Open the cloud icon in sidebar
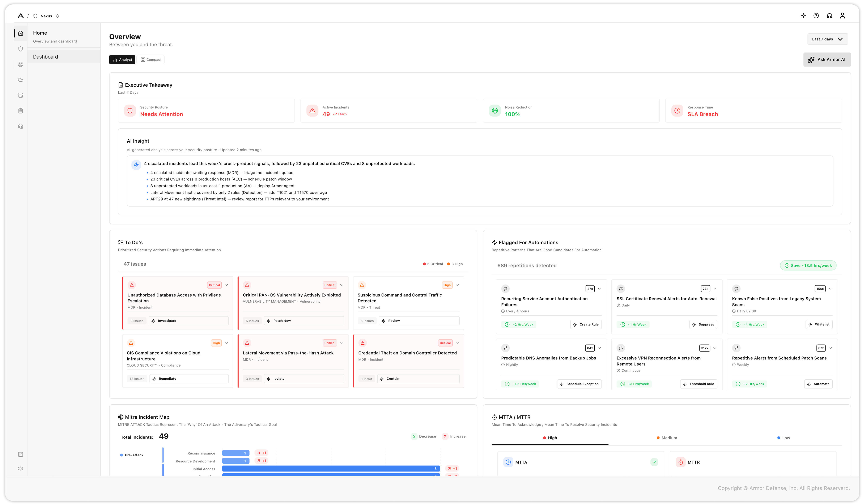862x504 pixels. [21, 80]
